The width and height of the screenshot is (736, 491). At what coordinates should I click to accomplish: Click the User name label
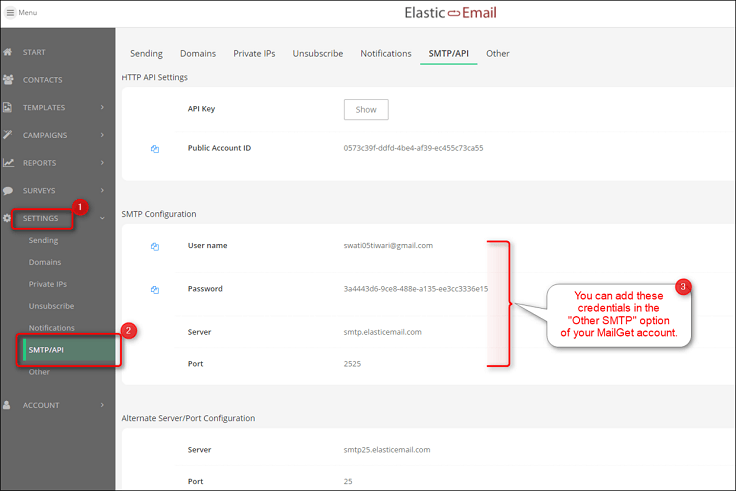(207, 246)
